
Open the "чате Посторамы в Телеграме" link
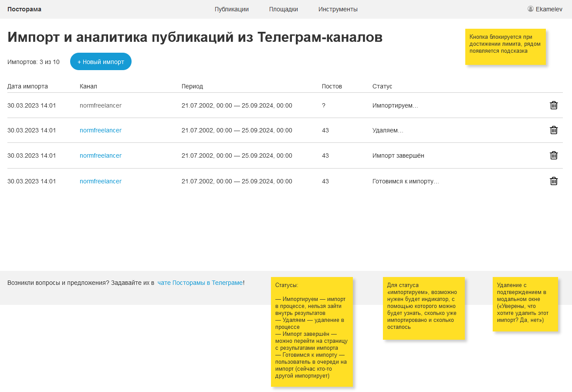200,283
